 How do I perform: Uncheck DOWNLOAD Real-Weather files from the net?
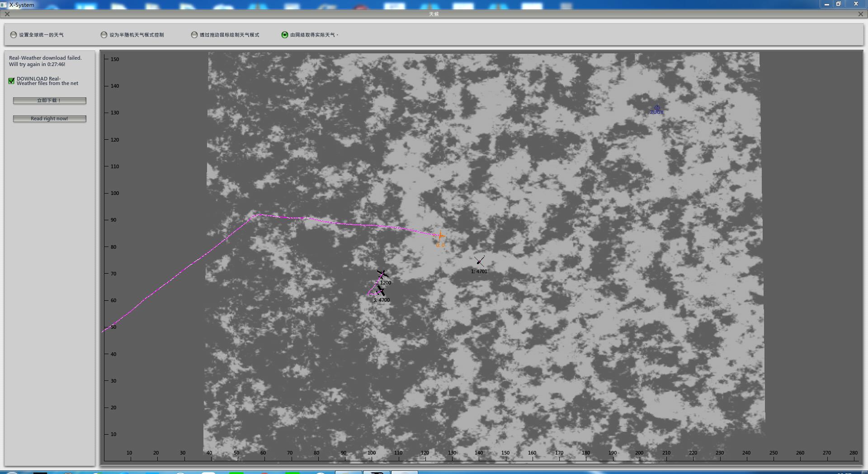pyautogui.click(x=11, y=81)
